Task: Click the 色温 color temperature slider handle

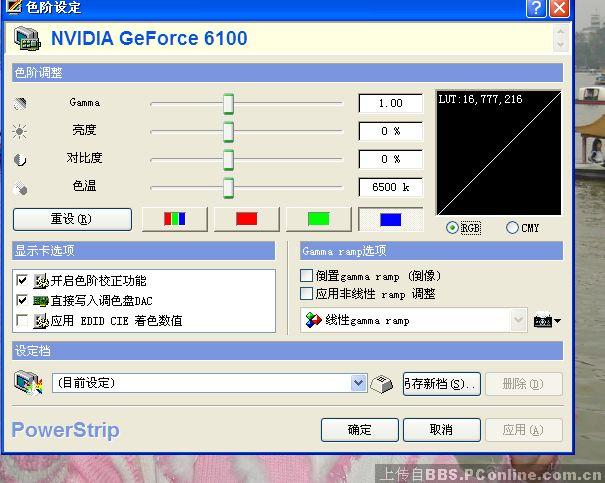Action: pyautogui.click(x=228, y=187)
